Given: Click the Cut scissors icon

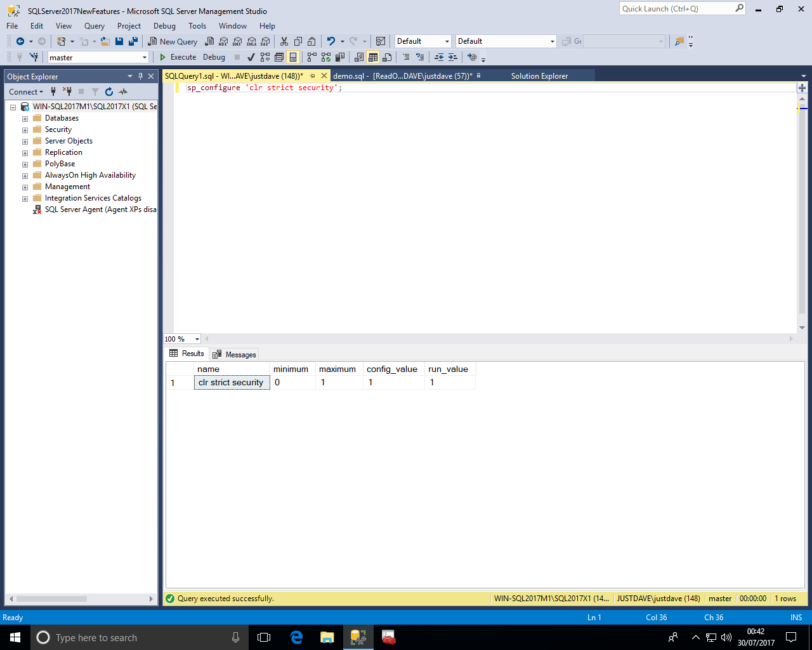Looking at the screenshot, I should click(x=284, y=41).
